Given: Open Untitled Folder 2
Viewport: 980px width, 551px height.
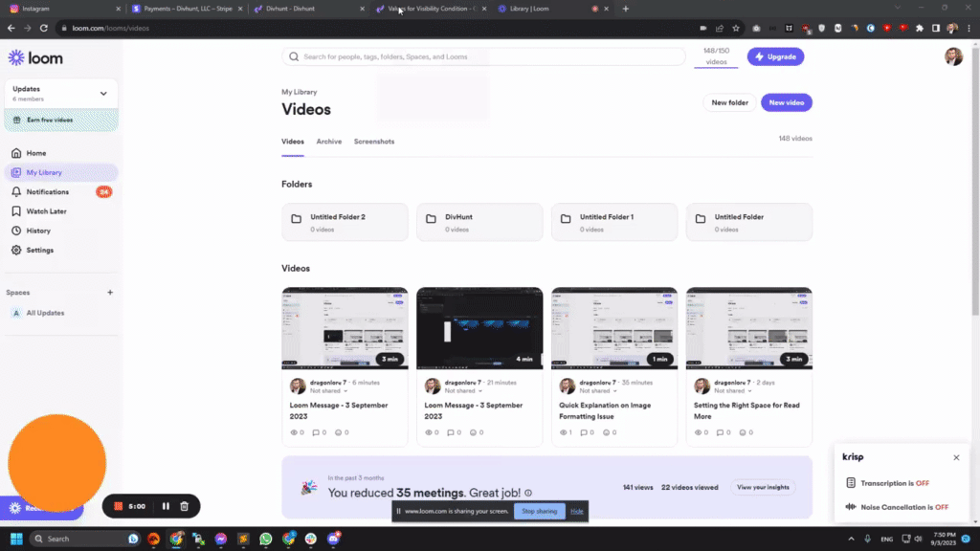Looking at the screenshot, I should tap(345, 222).
